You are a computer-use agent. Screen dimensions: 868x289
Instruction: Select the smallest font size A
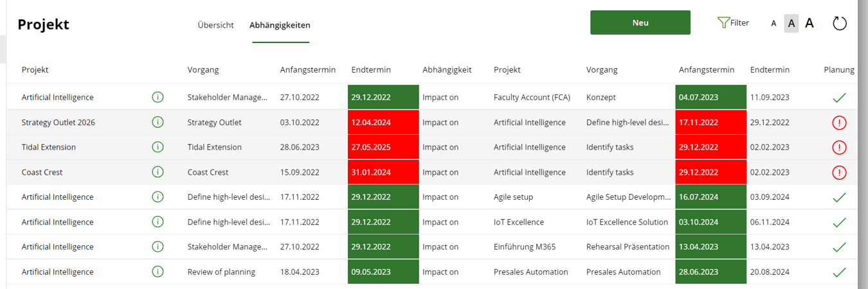click(x=773, y=24)
